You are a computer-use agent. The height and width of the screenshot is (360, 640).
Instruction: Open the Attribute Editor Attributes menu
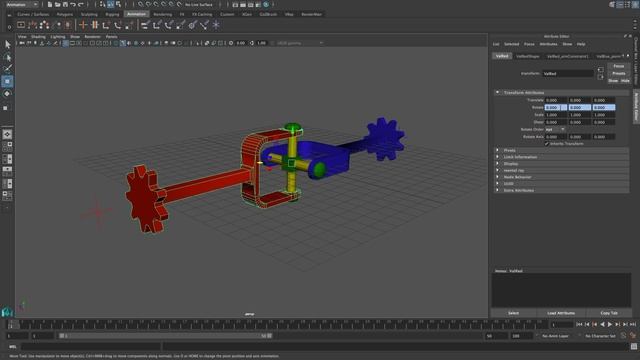(548, 44)
